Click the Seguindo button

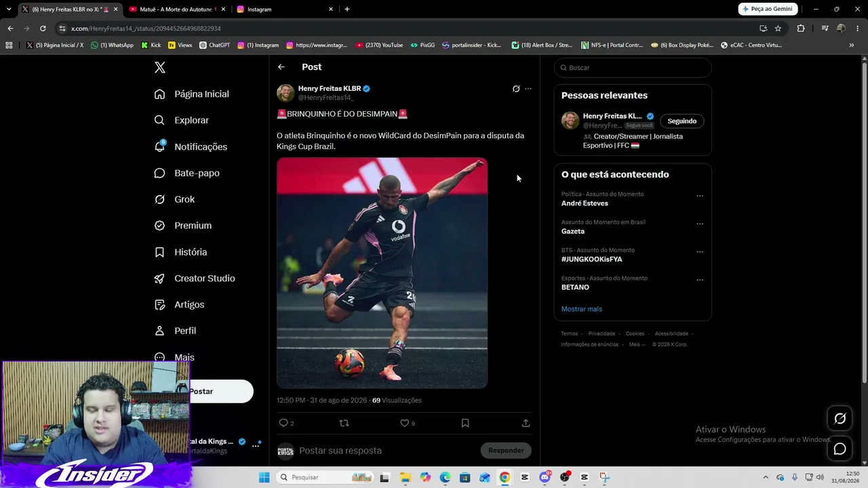682,121
